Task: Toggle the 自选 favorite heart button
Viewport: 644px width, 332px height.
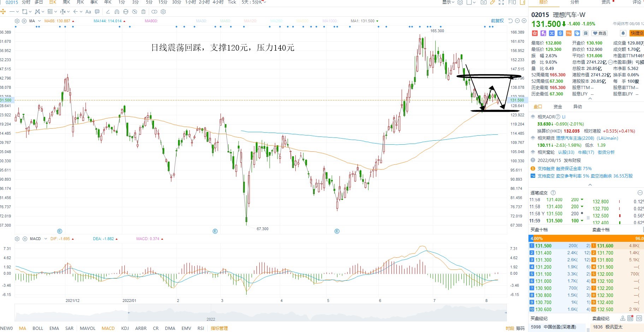Action: 600,33
